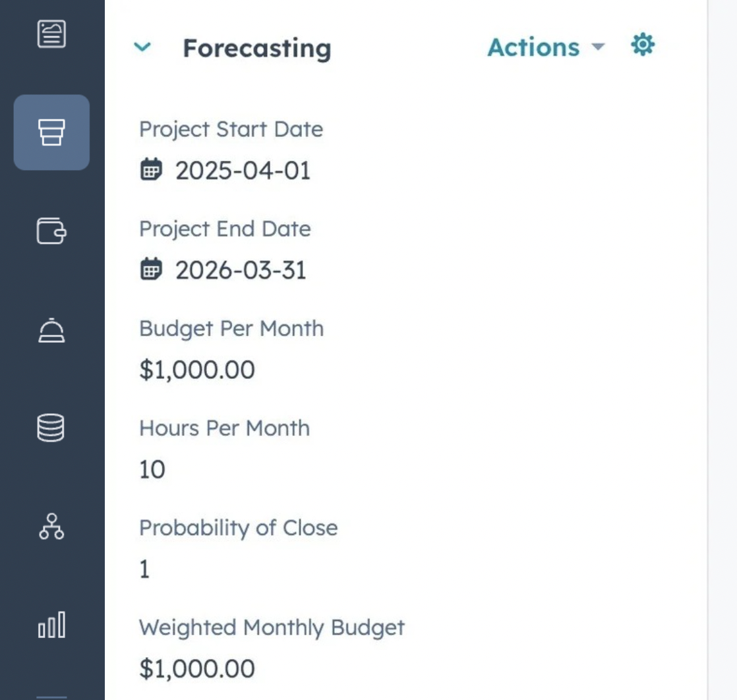Open the Actions dropdown menu
This screenshot has height=700, width=737.
coord(545,47)
